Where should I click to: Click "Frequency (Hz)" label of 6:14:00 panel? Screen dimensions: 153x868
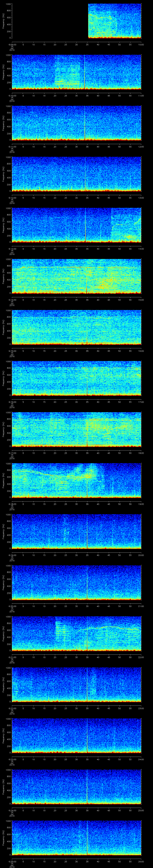(3, 276)
